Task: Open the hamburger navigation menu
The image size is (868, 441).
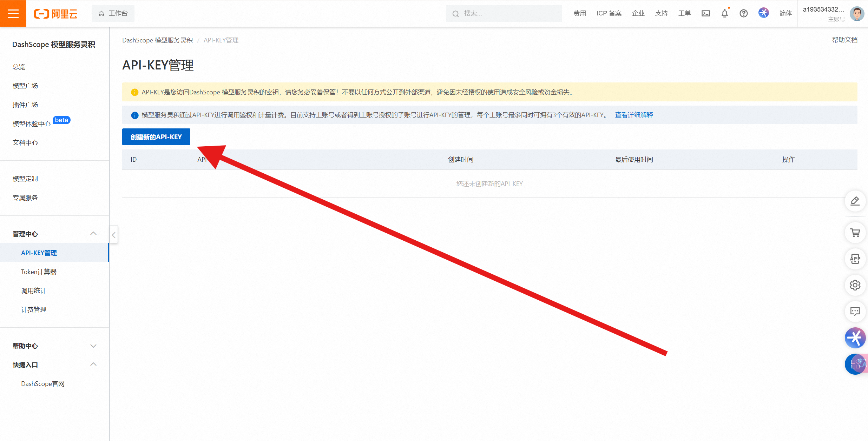Action: click(13, 13)
